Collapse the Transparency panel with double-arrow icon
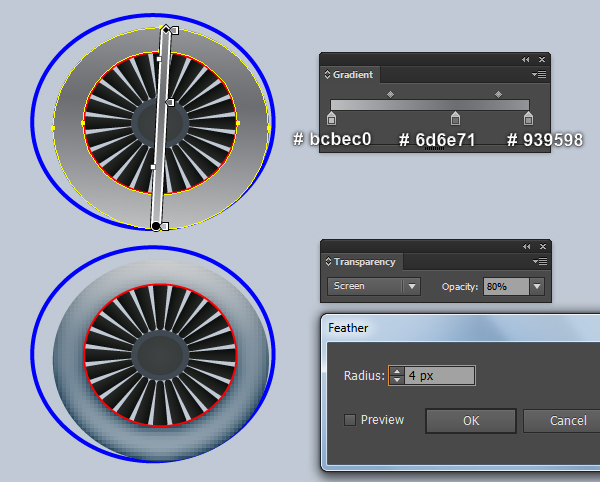This screenshot has height=482, width=600. tap(527, 246)
